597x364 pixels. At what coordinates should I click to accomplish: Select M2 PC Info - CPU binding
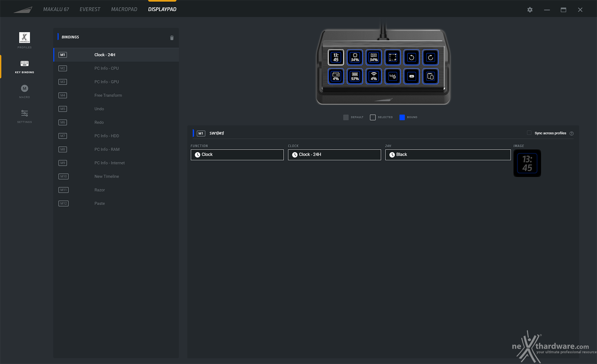pos(116,68)
